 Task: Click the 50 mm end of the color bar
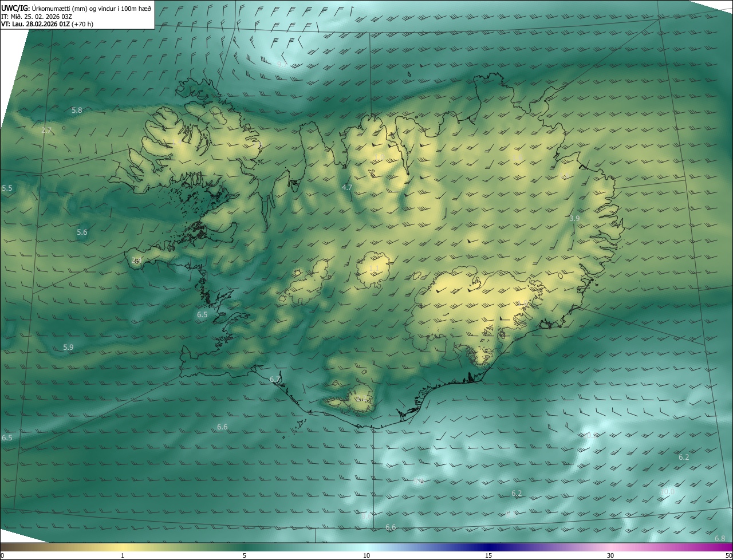click(728, 555)
